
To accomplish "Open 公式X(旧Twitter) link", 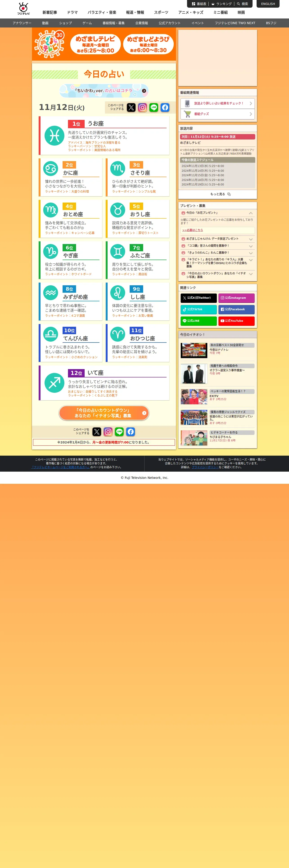I will click(199, 298).
